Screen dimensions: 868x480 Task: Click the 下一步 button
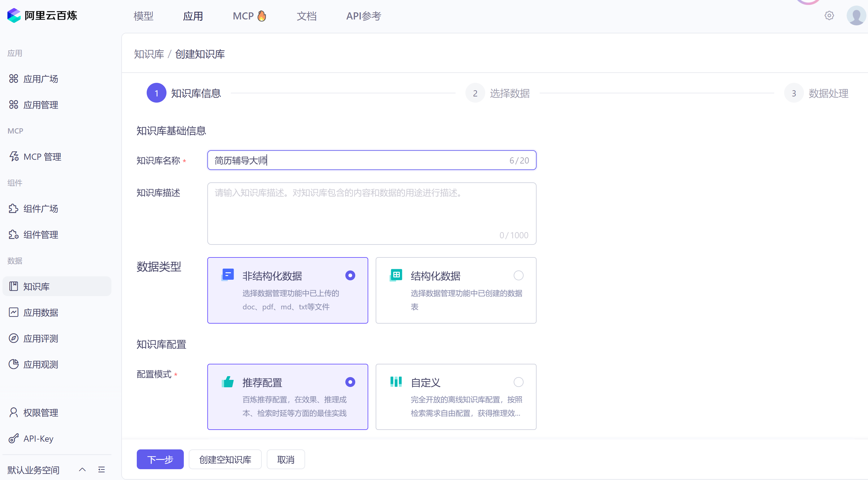[x=160, y=459]
